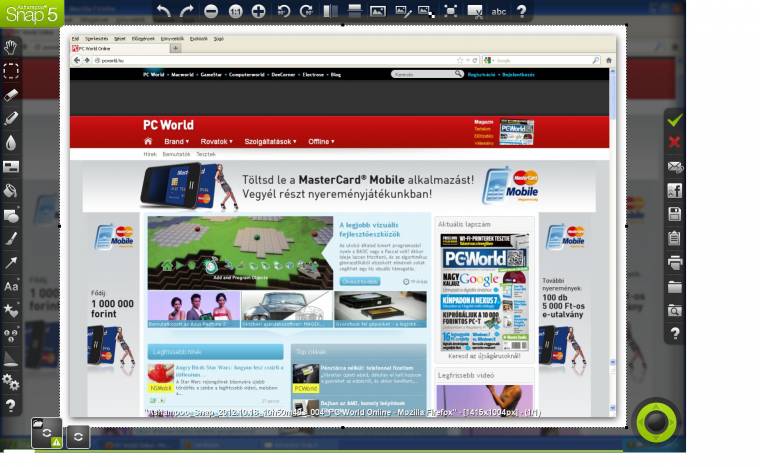Click the PC World site search field
The height and width of the screenshot is (467, 760).
point(427,74)
